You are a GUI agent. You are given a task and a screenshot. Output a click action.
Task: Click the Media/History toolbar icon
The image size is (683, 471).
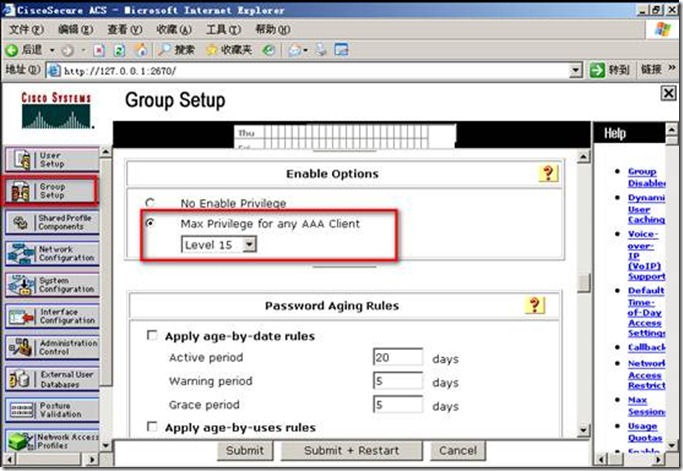point(269,51)
